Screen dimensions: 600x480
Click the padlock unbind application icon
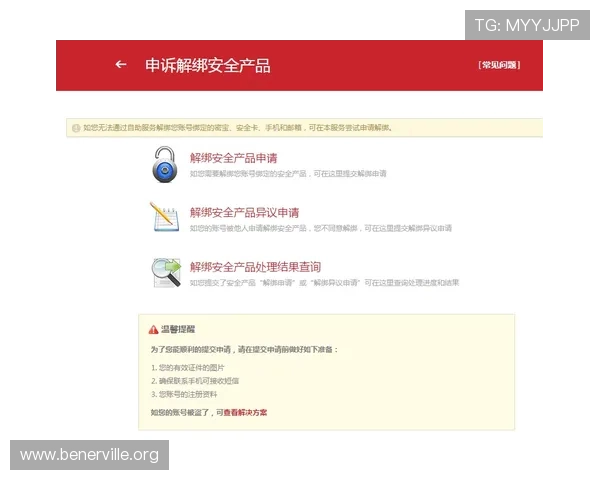(165, 165)
